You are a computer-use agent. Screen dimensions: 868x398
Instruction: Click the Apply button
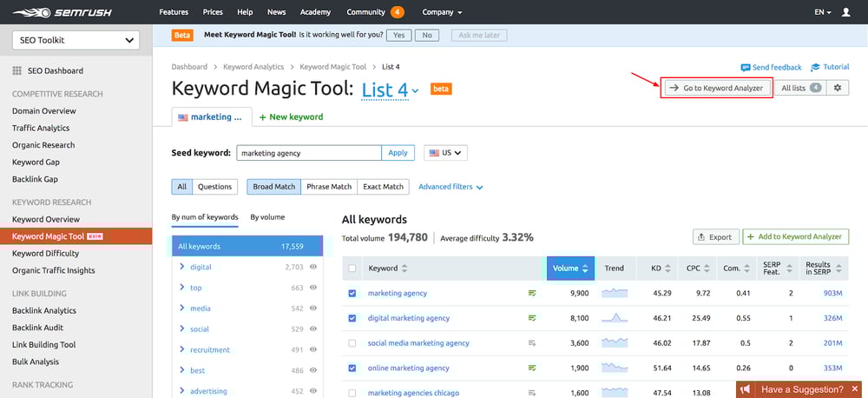398,153
